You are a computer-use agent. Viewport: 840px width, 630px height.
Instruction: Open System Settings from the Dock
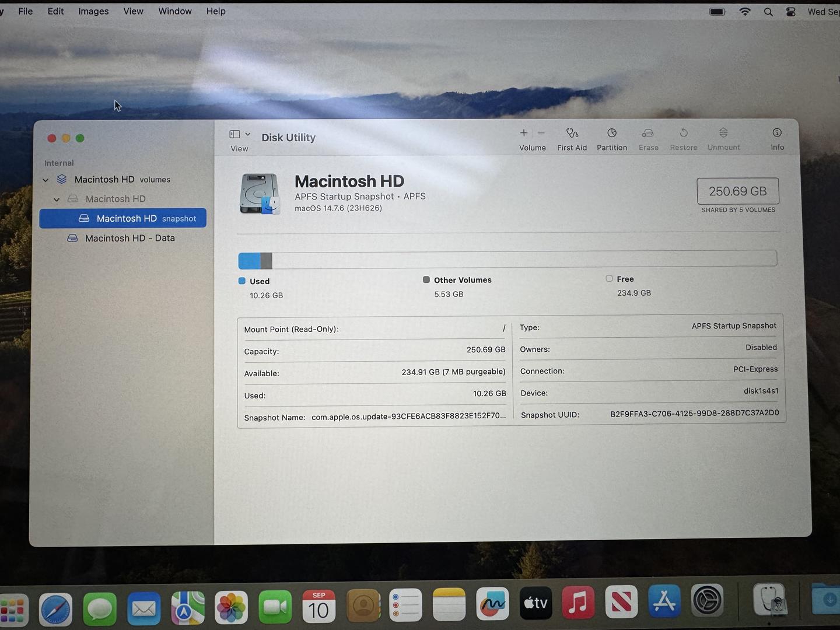tap(708, 601)
